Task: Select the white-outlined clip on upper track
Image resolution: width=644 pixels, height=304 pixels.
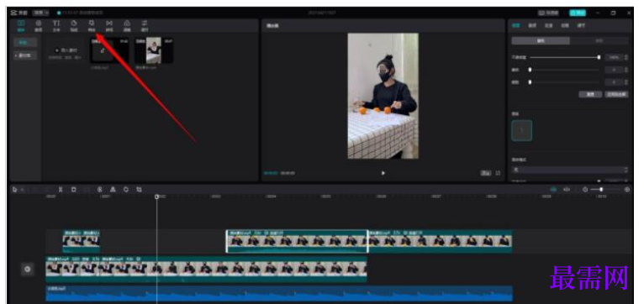Action: [297, 241]
